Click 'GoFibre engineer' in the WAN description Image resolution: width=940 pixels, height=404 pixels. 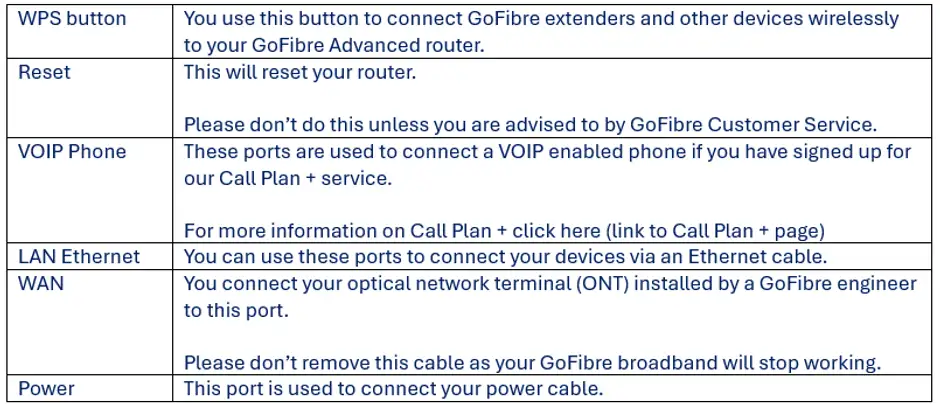point(838,284)
